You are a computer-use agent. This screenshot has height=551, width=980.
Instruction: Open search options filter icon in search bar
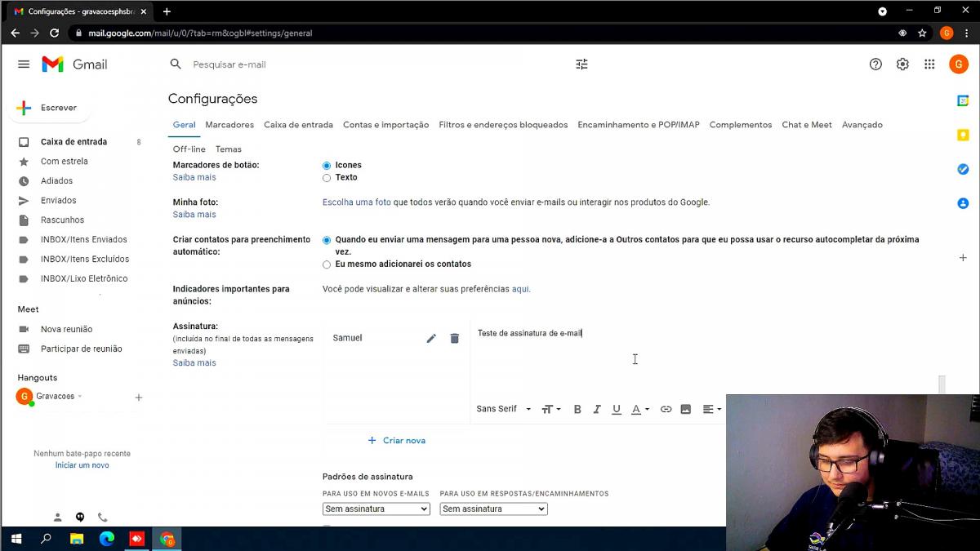581,64
